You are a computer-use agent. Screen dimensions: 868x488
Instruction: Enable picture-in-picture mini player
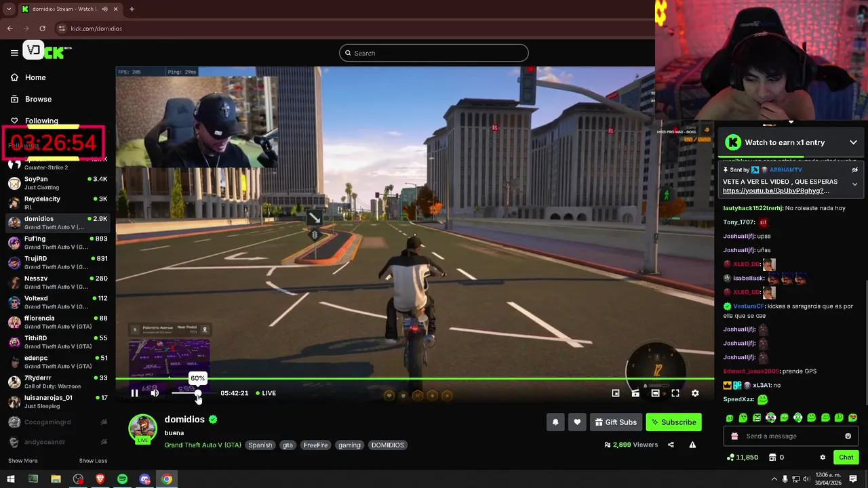[x=616, y=393]
